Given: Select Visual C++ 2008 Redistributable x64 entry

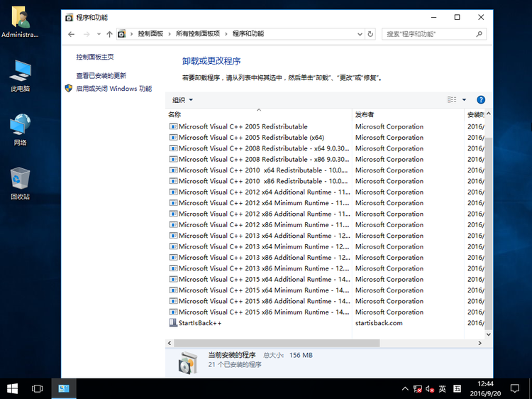Looking at the screenshot, I should click(325, 148).
